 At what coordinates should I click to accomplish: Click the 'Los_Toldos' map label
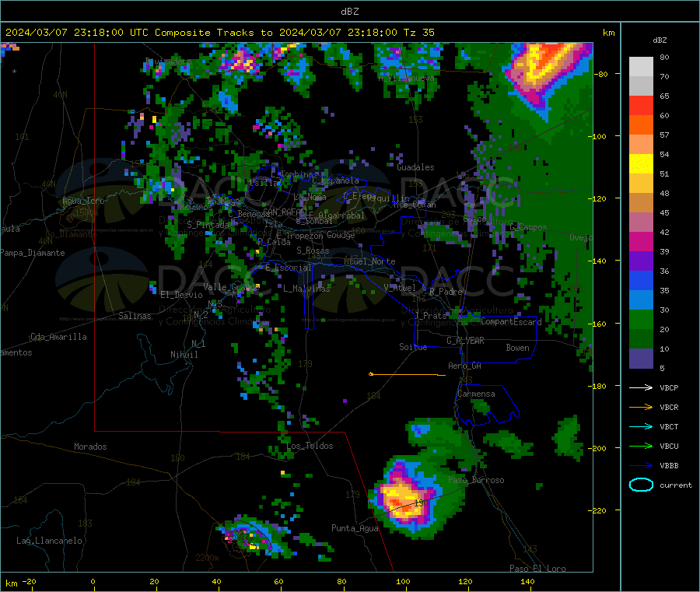[x=310, y=446]
